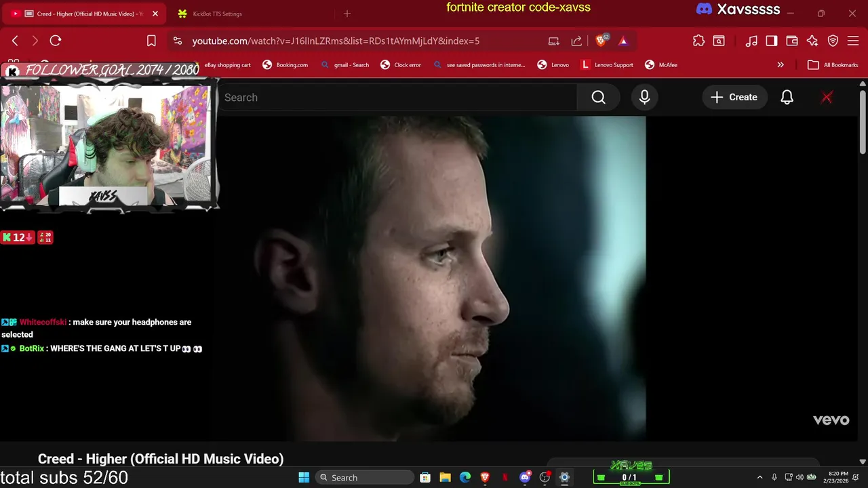868x488 pixels.
Task: Open the browser Extensions puzzle icon
Action: [x=698, y=41]
